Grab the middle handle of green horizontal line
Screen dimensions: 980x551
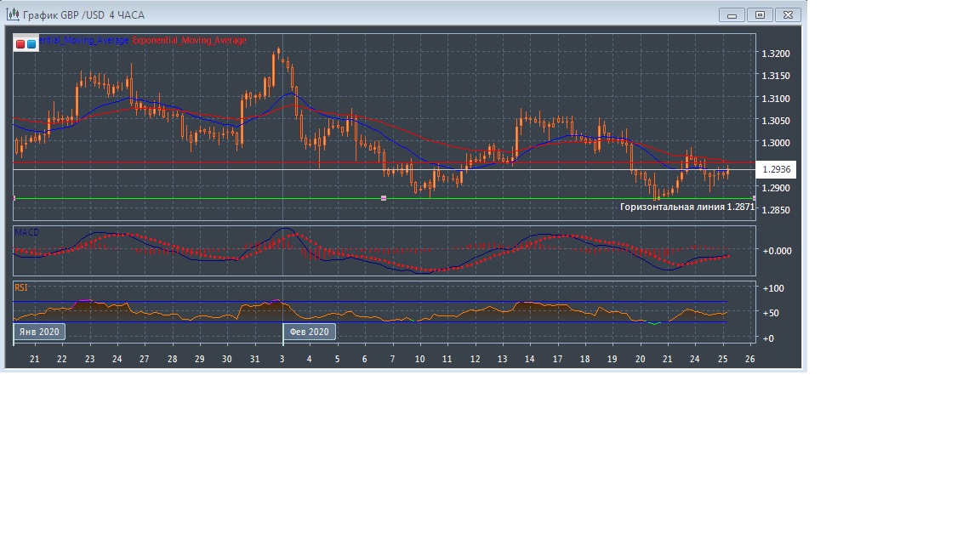pos(384,198)
